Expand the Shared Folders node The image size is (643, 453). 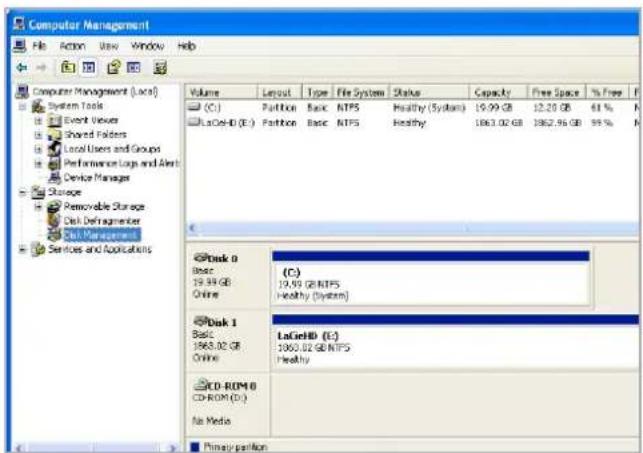tap(38, 135)
